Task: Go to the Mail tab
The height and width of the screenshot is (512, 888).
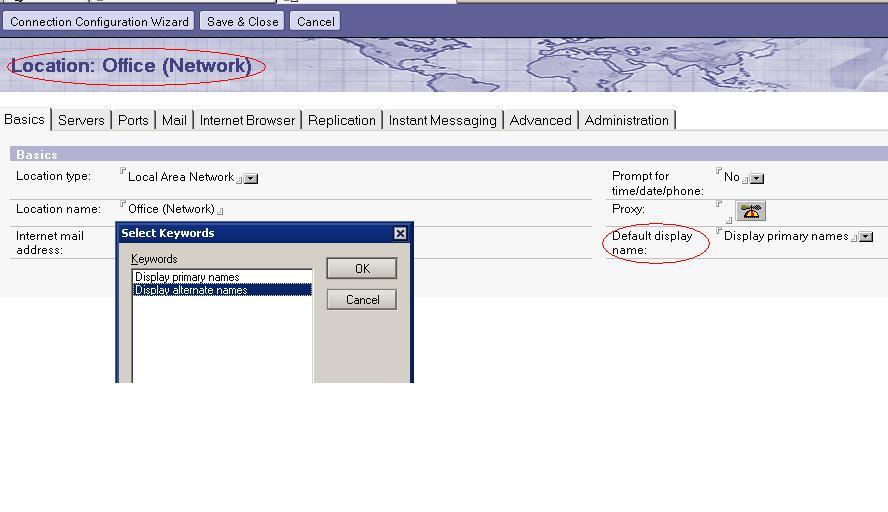Action: [174, 120]
